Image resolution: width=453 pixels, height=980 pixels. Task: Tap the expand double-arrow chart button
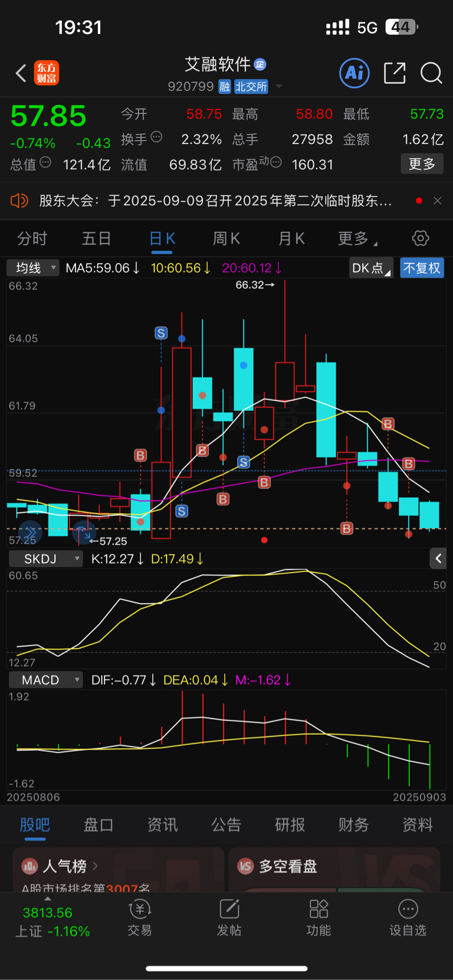point(30,532)
